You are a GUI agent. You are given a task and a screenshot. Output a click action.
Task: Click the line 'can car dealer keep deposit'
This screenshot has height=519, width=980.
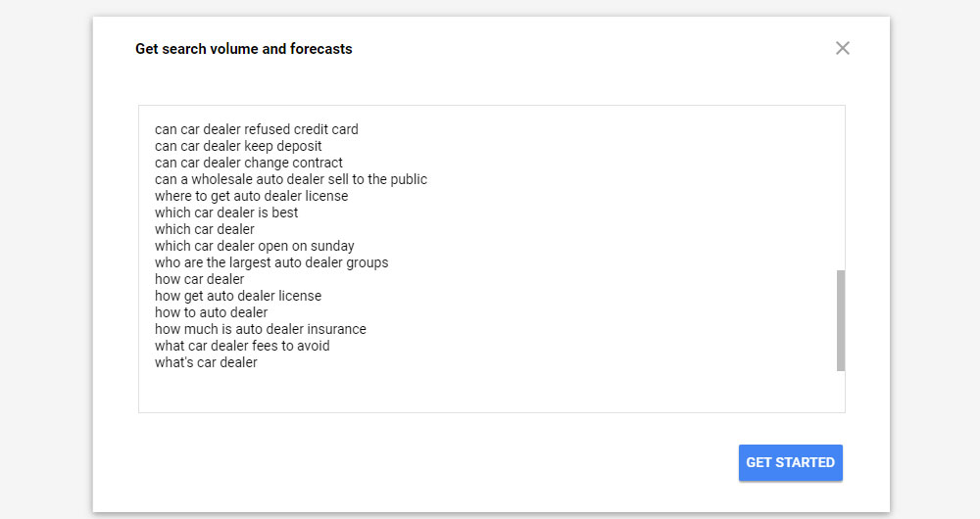238,146
